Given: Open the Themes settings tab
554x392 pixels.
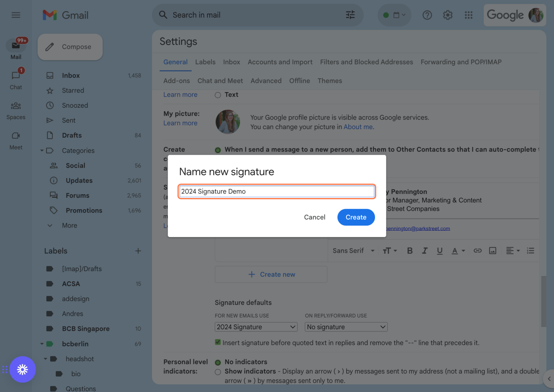Looking at the screenshot, I should (330, 81).
